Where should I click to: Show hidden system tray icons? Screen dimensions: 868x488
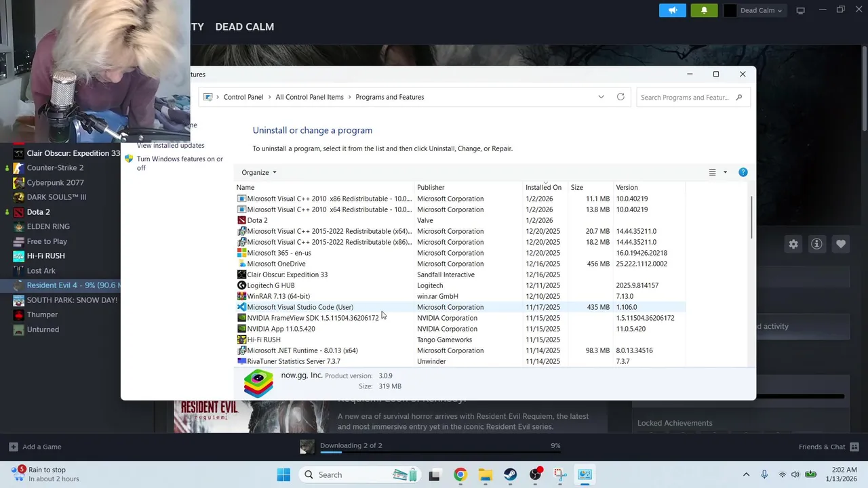click(746, 474)
